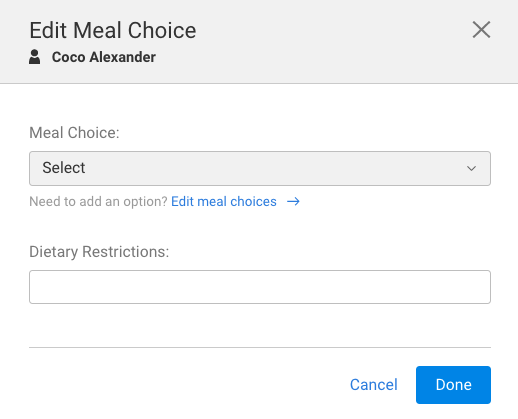Screen dimensions: 518x419
Task: Click the 'Select' placeholder text in dropdown
Action: click(x=64, y=168)
